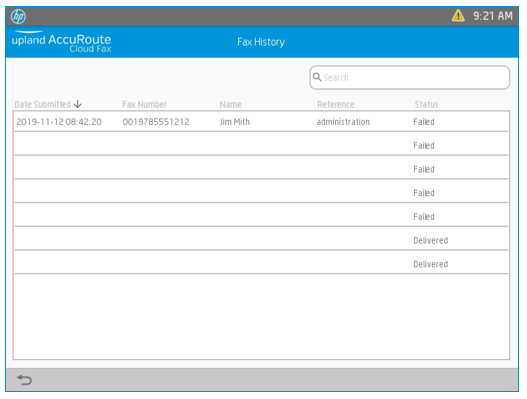The height and width of the screenshot is (399, 527).
Task: Sort list by Name column header
Action: (230, 104)
